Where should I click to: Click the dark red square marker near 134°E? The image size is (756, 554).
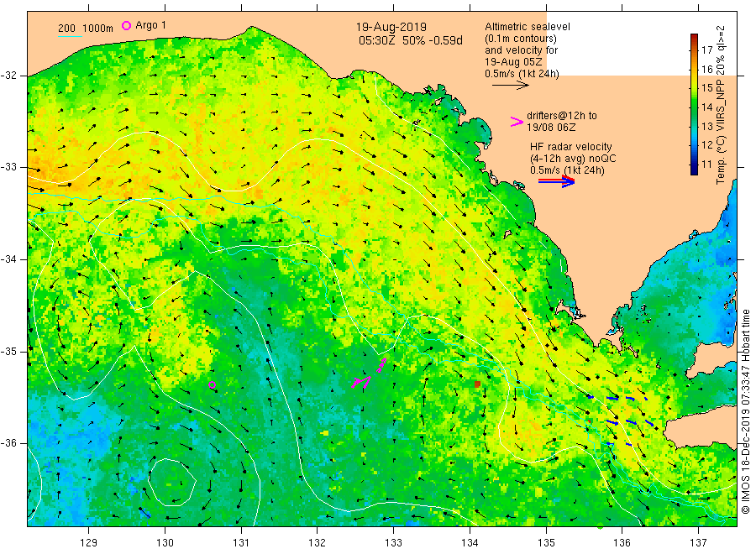(477, 384)
